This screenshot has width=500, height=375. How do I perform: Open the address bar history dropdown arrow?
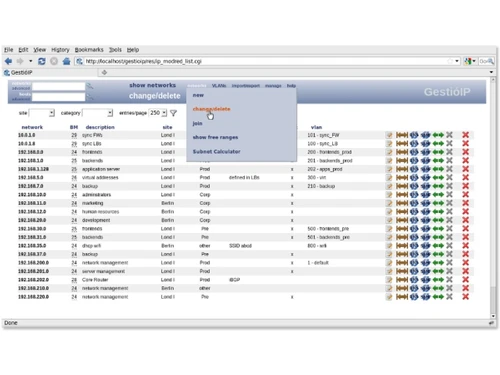tap(457, 61)
